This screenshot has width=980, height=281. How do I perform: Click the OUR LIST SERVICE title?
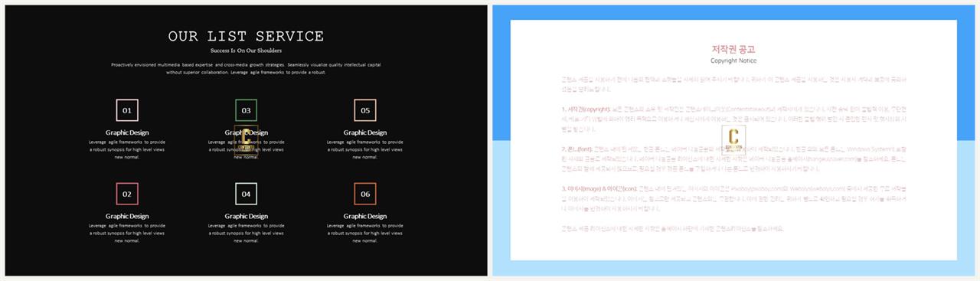point(246,36)
